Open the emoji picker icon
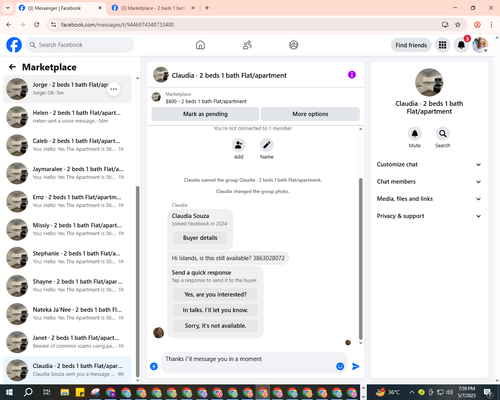 pyautogui.click(x=340, y=366)
